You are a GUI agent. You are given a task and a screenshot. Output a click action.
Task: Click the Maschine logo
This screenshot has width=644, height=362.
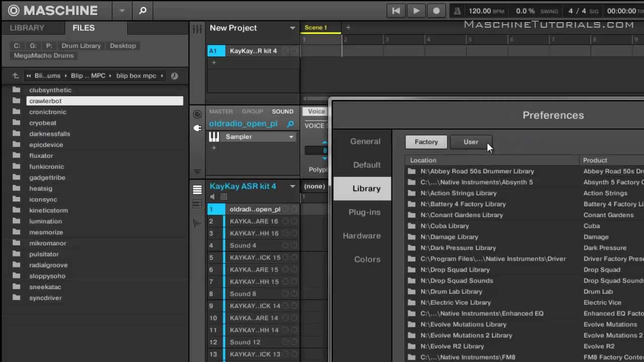(53, 10)
